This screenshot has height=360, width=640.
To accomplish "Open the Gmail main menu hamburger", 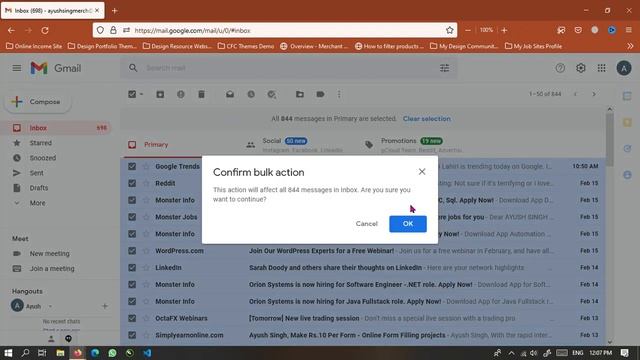I will pyautogui.click(x=17, y=68).
